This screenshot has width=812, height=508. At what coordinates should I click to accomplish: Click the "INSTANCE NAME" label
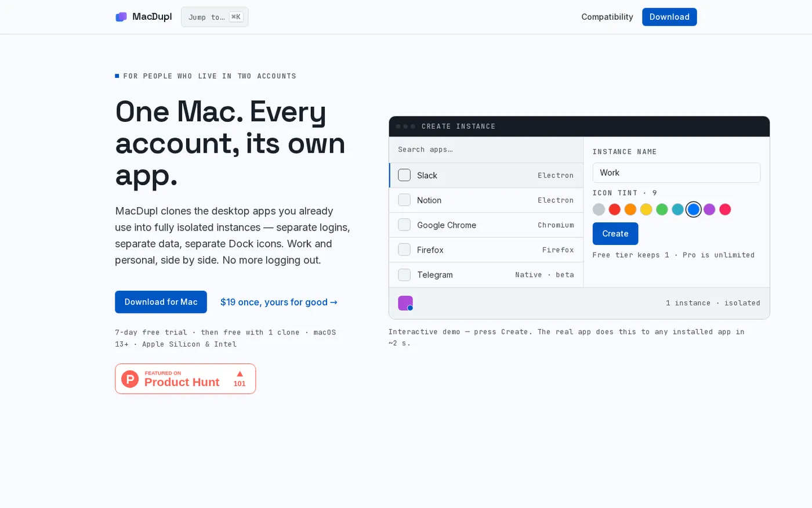coord(625,152)
